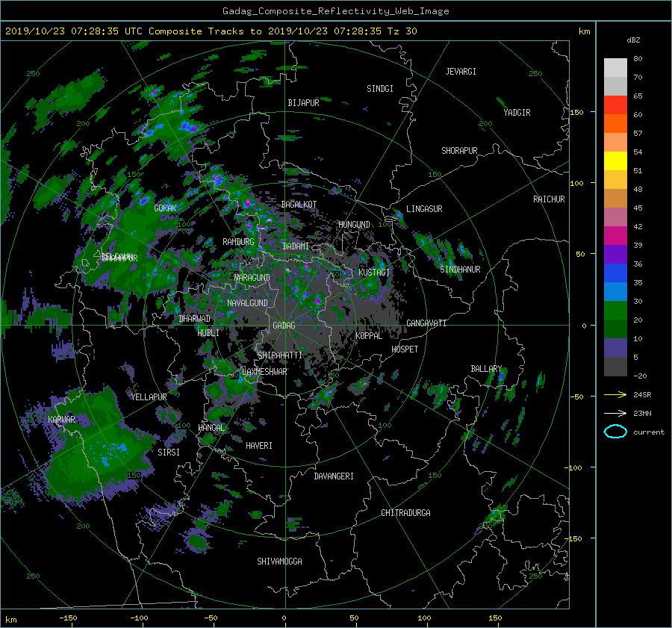Click the HUNGUND city label
Screen dimensions: 672x628
(354, 225)
